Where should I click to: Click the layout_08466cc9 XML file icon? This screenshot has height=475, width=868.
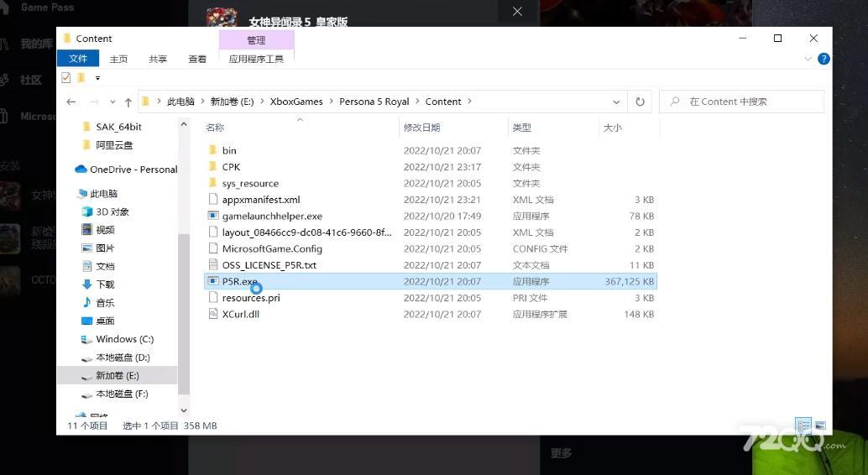pyautogui.click(x=212, y=232)
